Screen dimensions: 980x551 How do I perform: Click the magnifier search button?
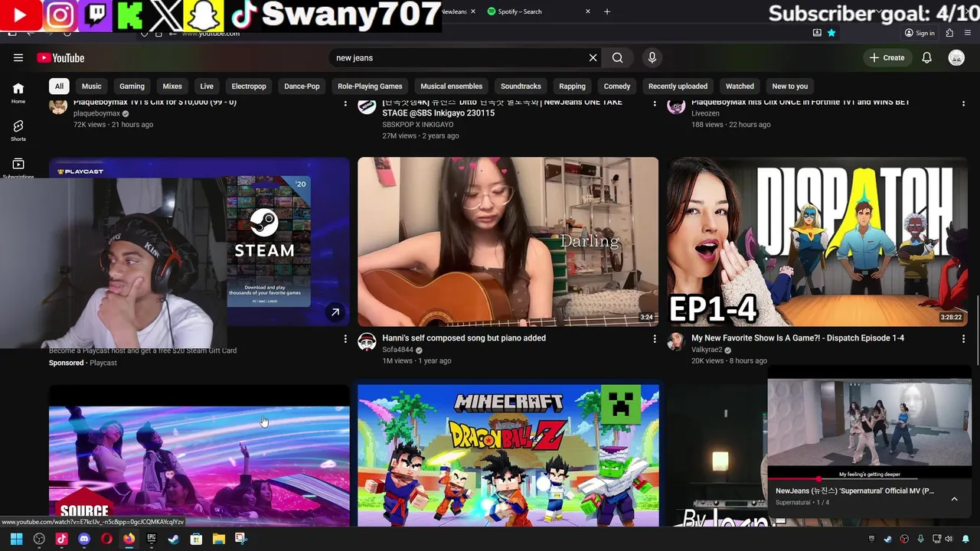(x=618, y=57)
